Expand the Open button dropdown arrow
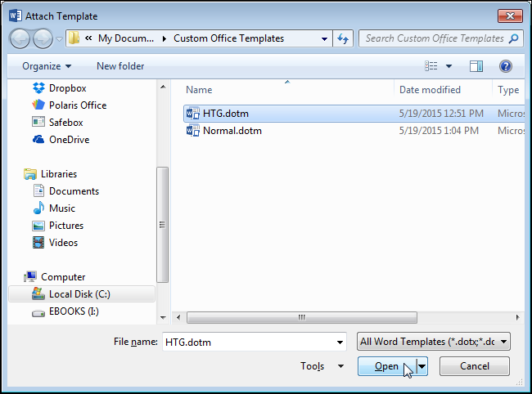Image resolution: width=532 pixels, height=394 pixels. click(x=422, y=366)
